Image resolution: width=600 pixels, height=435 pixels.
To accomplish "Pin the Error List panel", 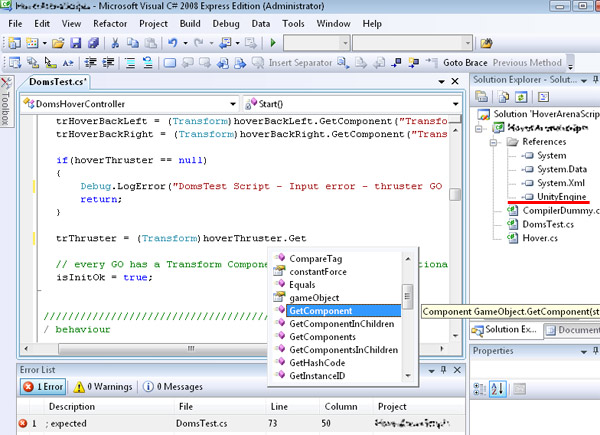I will (x=443, y=370).
